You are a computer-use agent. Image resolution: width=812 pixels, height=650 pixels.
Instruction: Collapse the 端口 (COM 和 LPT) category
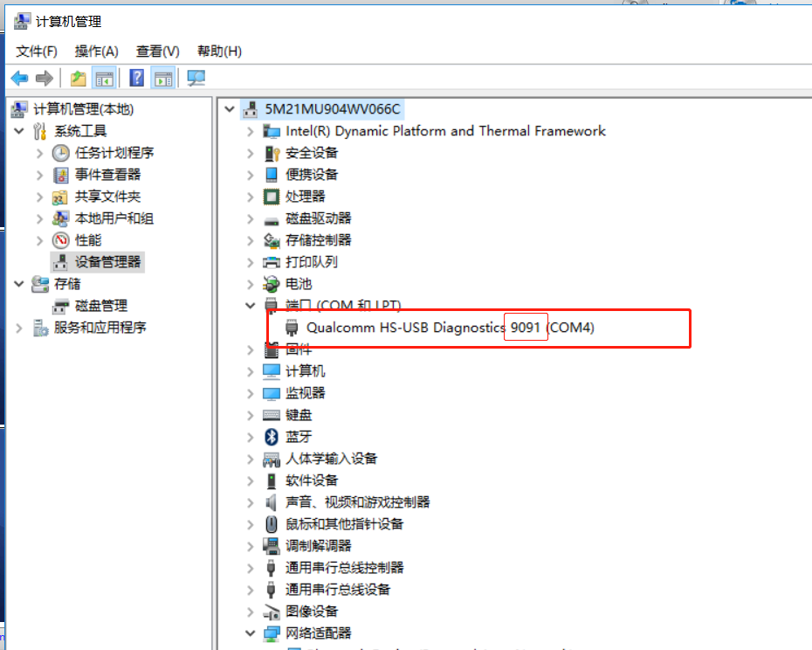[x=250, y=305]
